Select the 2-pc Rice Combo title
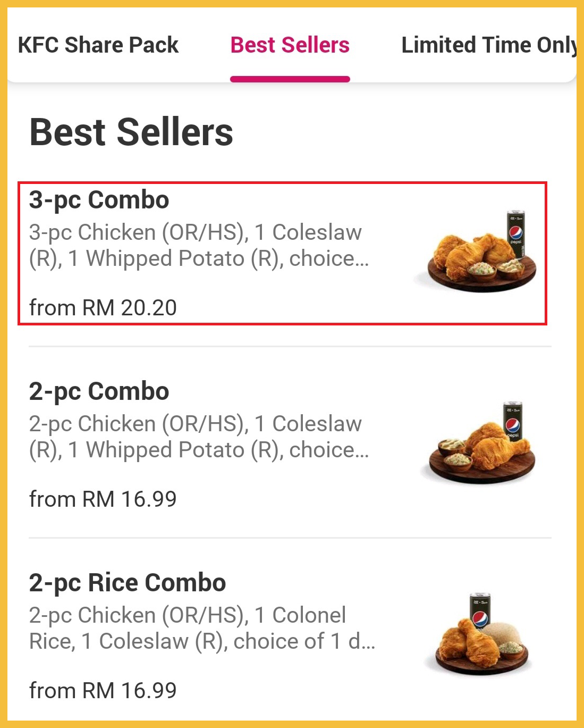The width and height of the screenshot is (584, 728). tap(128, 583)
